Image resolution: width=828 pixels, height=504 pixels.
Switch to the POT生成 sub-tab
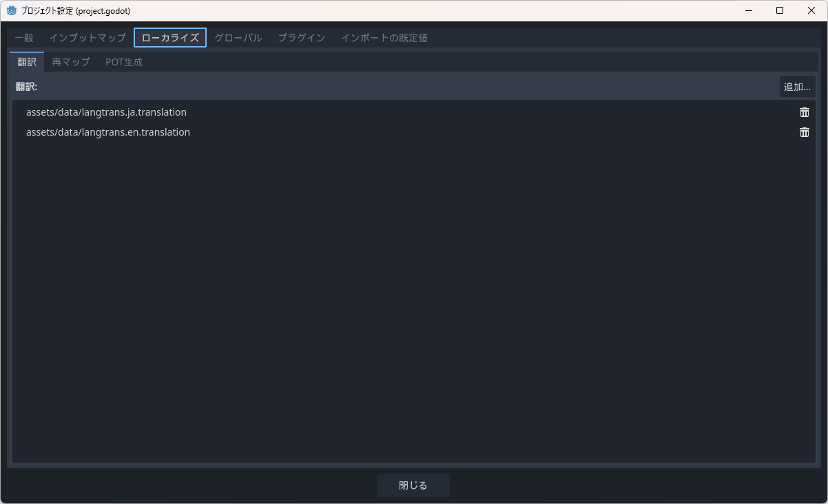124,62
